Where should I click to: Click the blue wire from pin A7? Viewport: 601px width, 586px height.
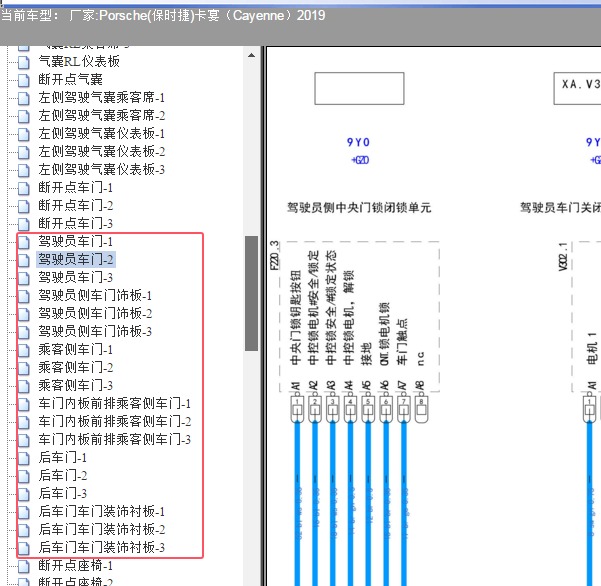404,504
